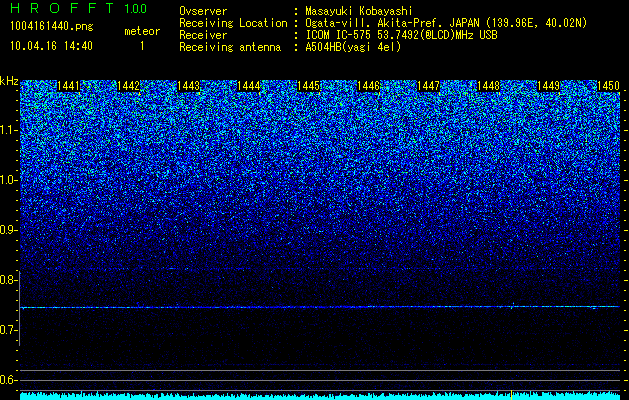The image size is (629, 400).
Task: Click the 0.8 kHz axis label
Action: [x=8, y=280]
